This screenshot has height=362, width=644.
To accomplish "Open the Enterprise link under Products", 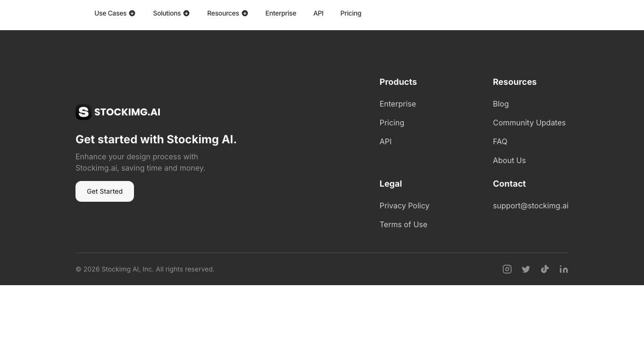I will tap(398, 104).
